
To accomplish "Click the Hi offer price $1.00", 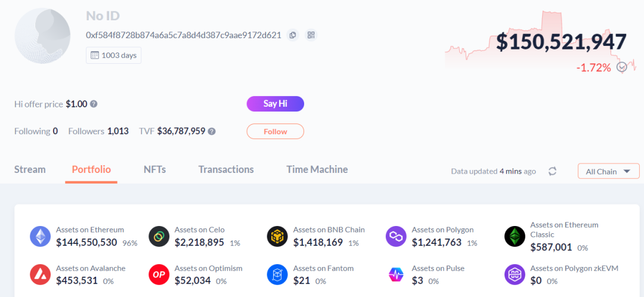I will pos(76,104).
